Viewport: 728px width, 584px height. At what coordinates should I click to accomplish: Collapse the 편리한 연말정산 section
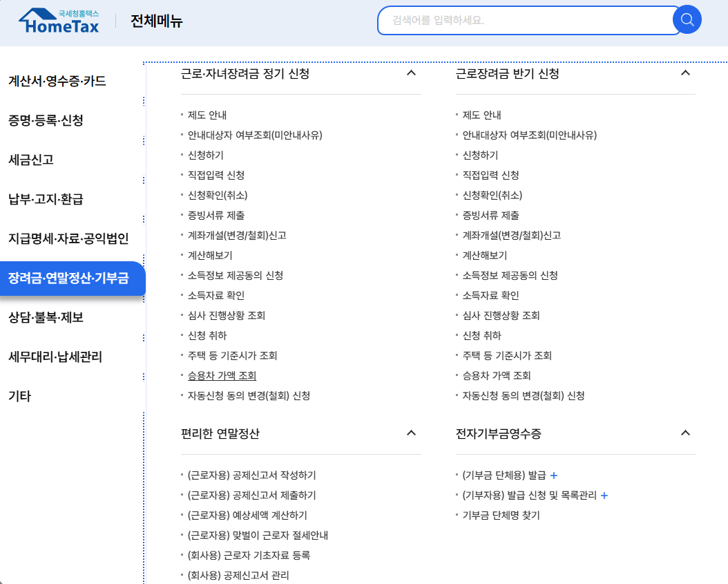[x=412, y=433]
